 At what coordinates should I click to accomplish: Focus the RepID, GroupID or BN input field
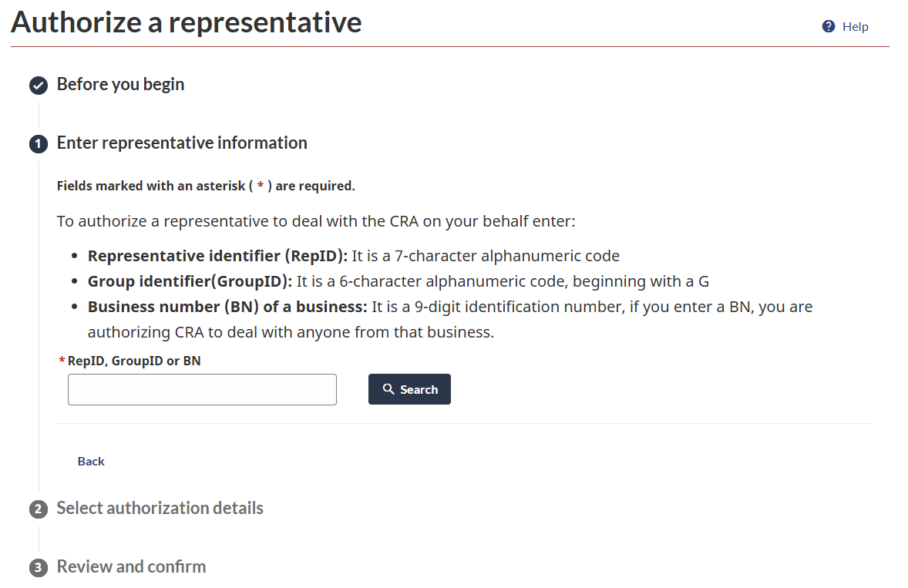coord(202,389)
